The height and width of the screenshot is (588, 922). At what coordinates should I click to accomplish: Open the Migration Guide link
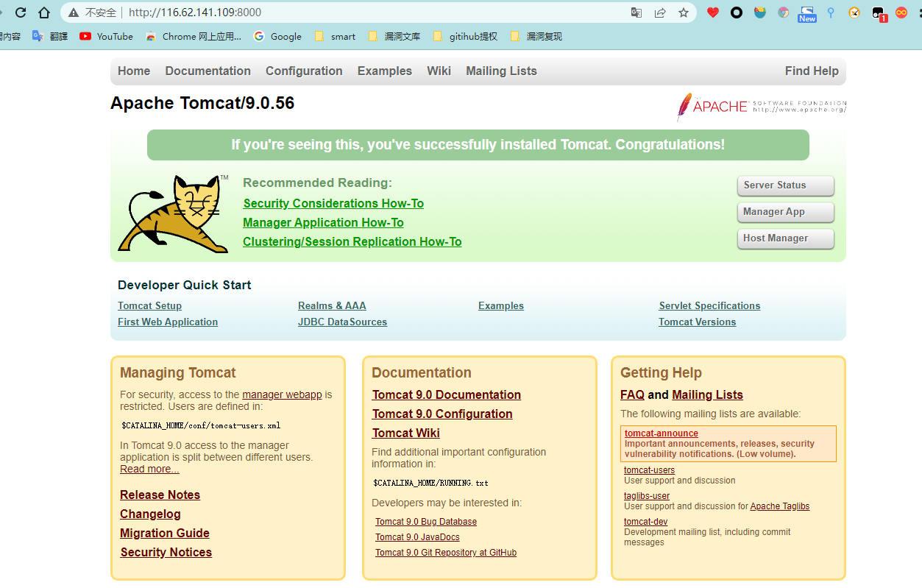coord(165,533)
